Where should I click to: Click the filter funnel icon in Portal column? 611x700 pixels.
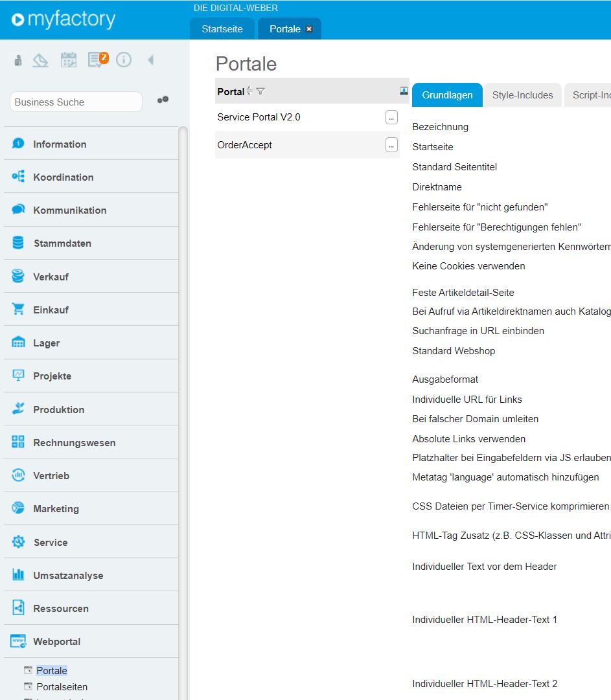260,91
